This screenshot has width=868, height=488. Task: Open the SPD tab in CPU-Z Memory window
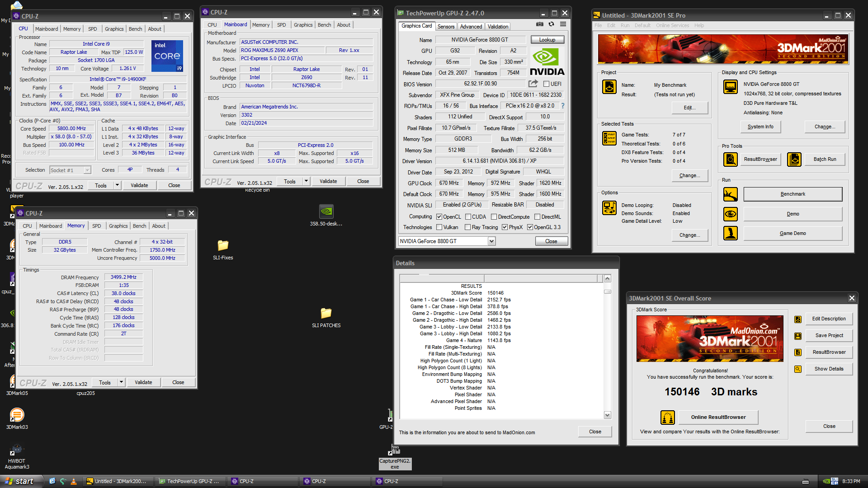[x=96, y=226]
